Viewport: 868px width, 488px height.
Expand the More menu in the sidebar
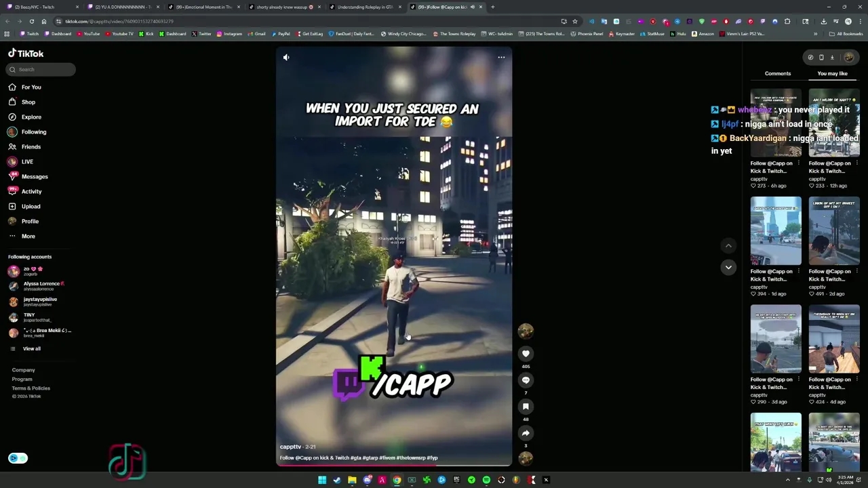coord(22,236)
